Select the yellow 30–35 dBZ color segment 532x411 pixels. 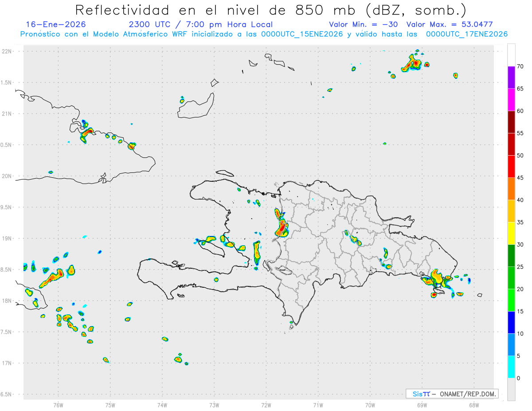[x=511, y=234]
